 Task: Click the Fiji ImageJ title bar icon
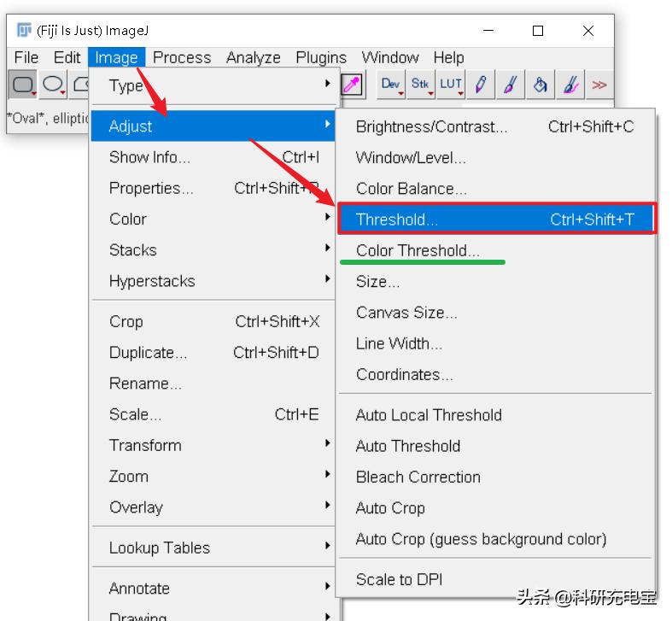tap(24, 31)
